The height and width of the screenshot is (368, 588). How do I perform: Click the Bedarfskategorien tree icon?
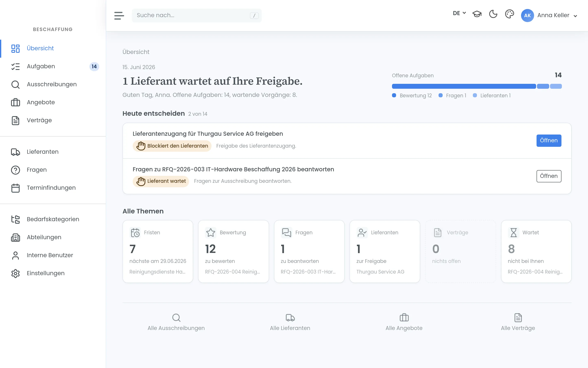[x=16, y=219]
